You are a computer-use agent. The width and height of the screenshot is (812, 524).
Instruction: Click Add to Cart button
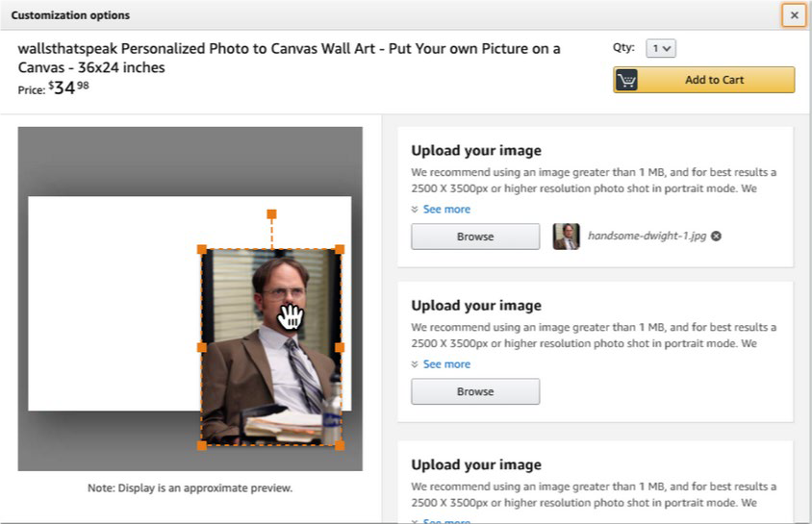pyautogui.click(x=714, y=80)
